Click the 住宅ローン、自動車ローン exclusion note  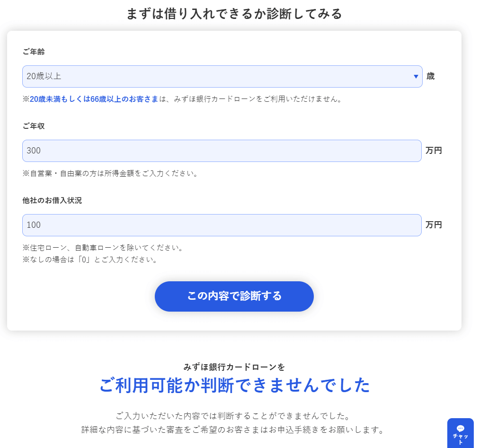tap(102, 248)
